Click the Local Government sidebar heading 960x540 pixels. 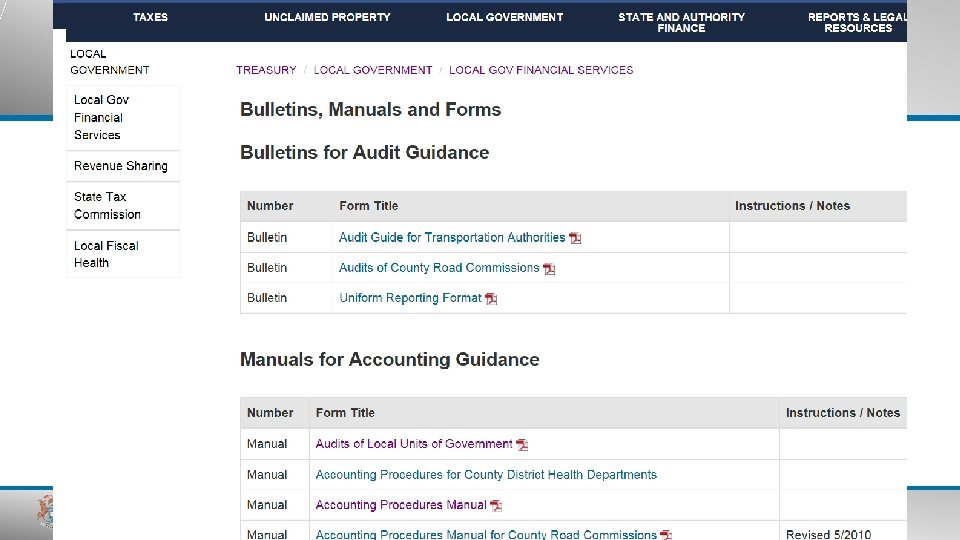tap(109, 62)
